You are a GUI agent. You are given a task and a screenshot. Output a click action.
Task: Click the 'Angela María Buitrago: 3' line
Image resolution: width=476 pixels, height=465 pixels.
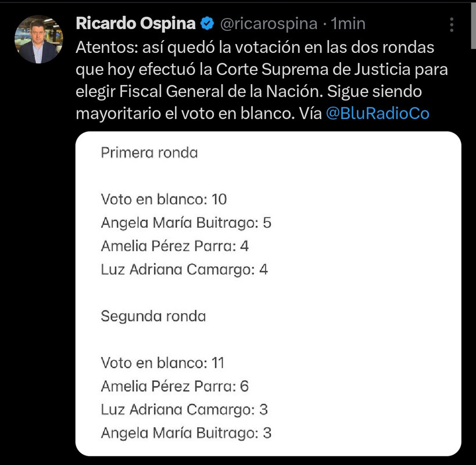click(186, 433)
